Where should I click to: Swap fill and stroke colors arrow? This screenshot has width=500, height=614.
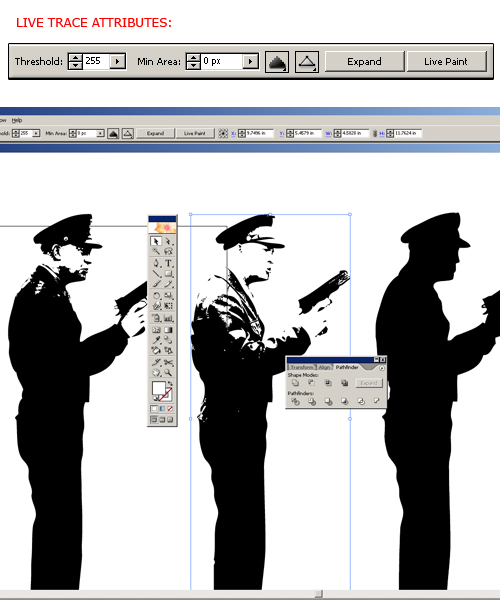(170, 384)
